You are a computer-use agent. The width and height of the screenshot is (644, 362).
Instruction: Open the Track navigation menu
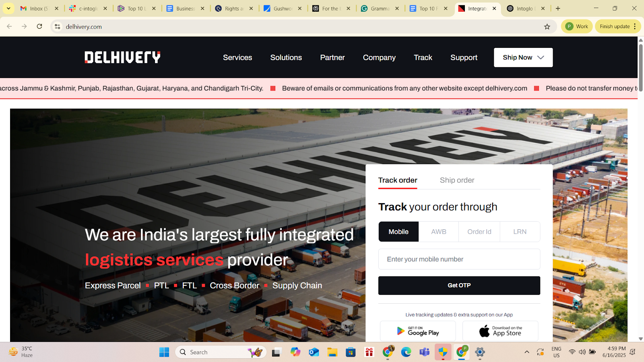(423, 58)
